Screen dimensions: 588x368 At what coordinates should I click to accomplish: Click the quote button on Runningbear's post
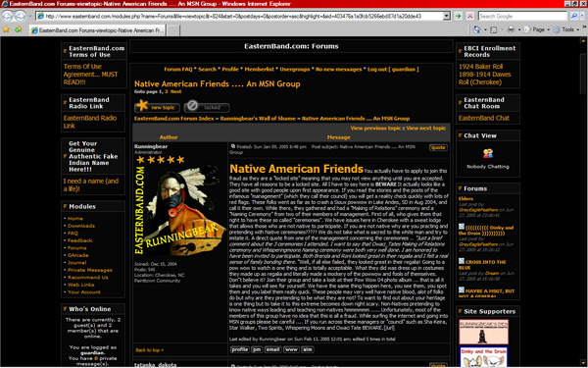438,147
